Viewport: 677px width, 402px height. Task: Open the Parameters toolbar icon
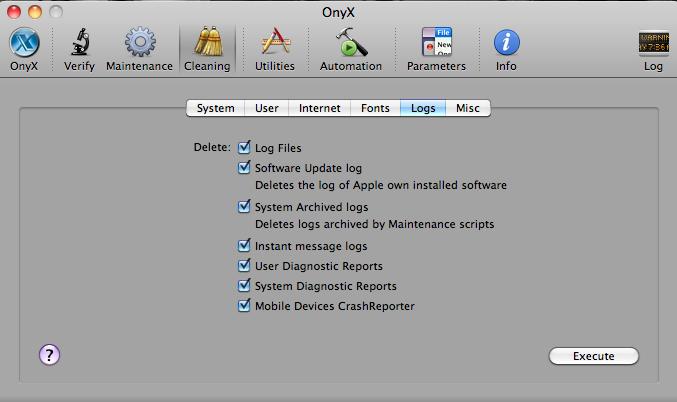[x=437, y=42]
